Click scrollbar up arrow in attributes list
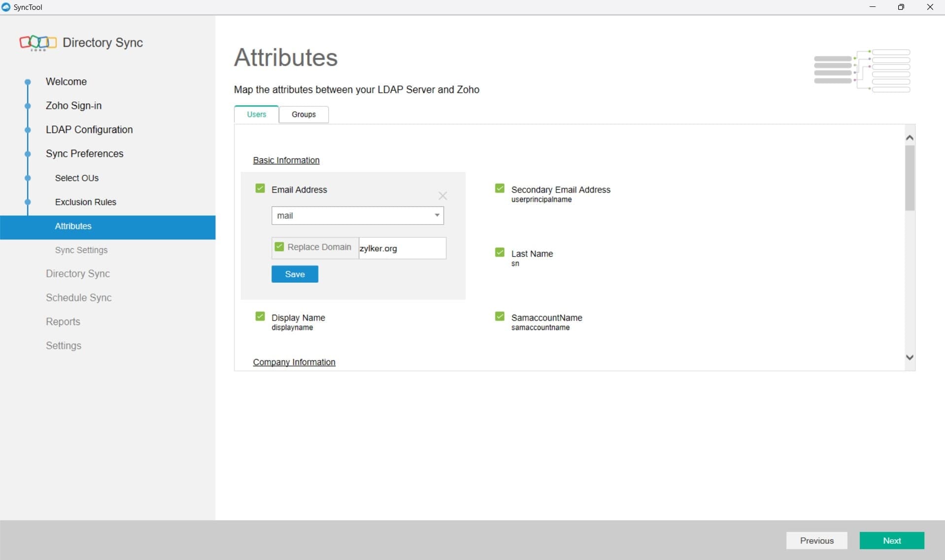The image size is (945, 560). pyautogui.click(x=910, y=137)
